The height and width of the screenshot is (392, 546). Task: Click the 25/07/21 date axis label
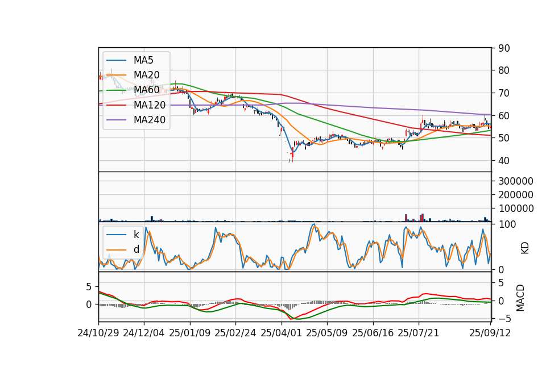click(419, 333)
